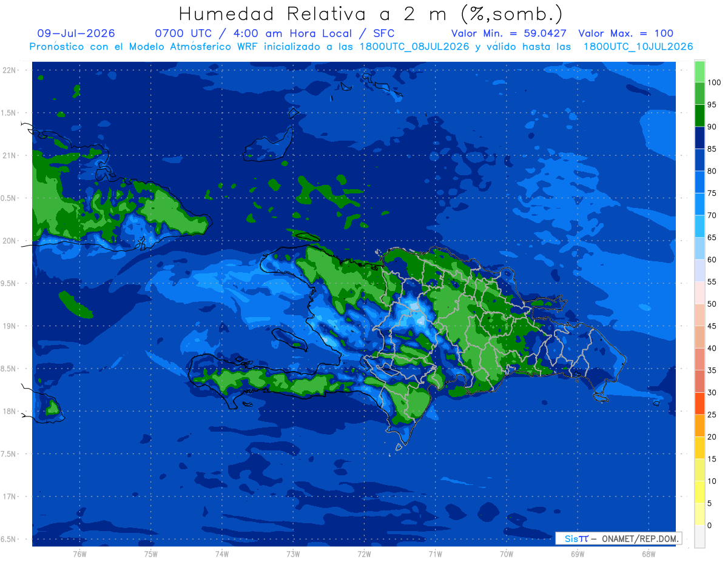Select the blue legend band between 80 and 85
The height and width of the screenshot is (562, 728).
(x=699, y=159)
